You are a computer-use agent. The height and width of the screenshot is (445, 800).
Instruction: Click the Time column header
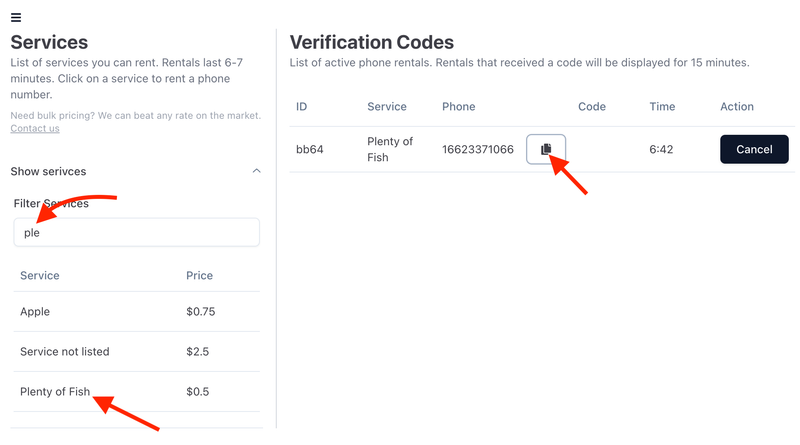tap(662, 106)
